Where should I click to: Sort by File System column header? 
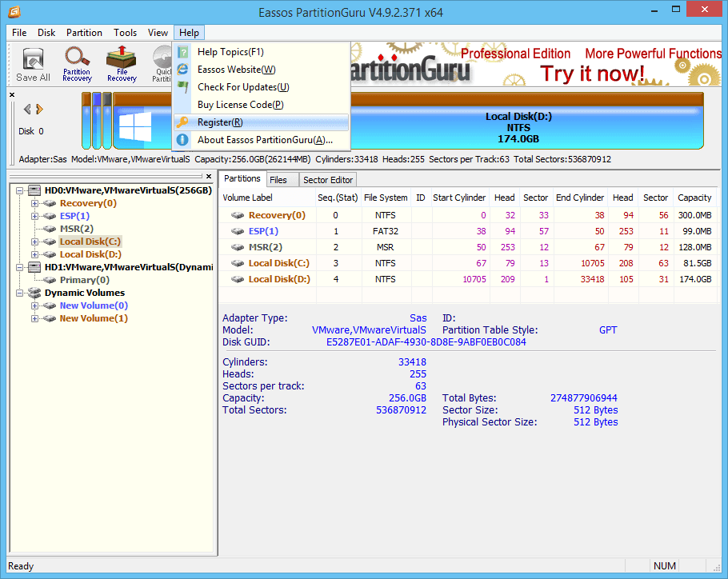click(386, 198)
